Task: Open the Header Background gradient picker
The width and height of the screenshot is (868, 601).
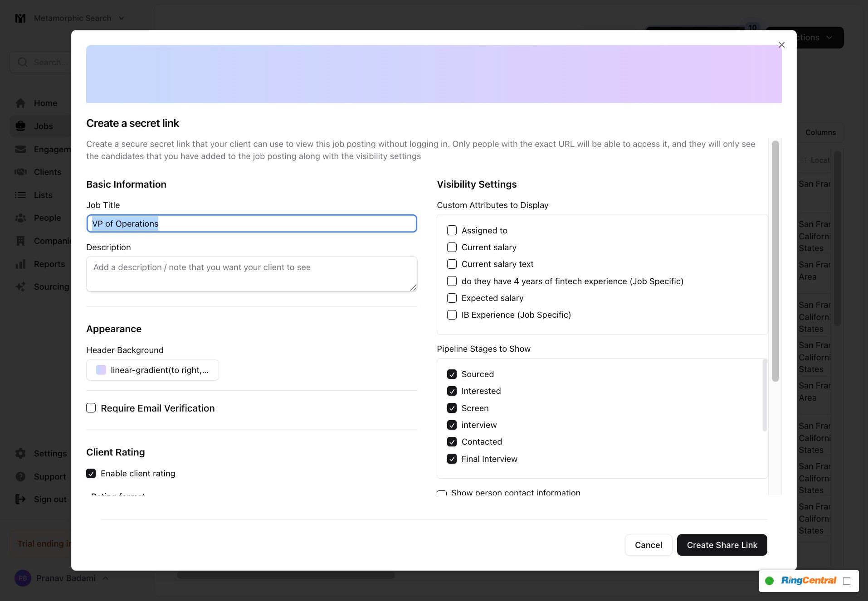Action: [152, 370]
